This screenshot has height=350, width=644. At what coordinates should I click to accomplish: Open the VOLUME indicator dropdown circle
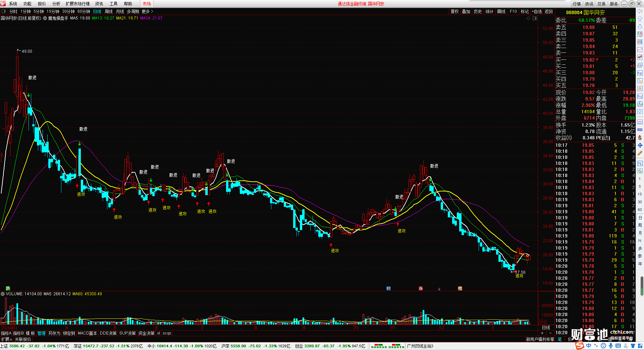pyautogui.click(x=3, y=294)
